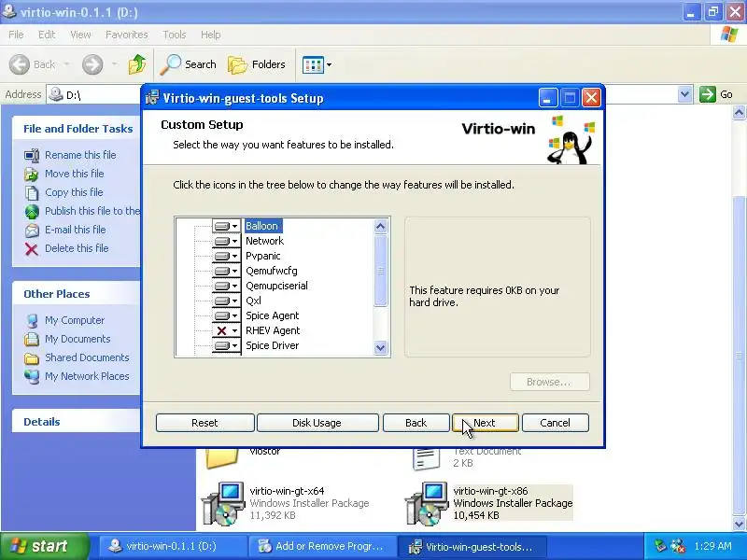Viewport: 747px width, 560px height.
Task: Switch to Add or Remove Programs taskbar button
Action: 322,546
